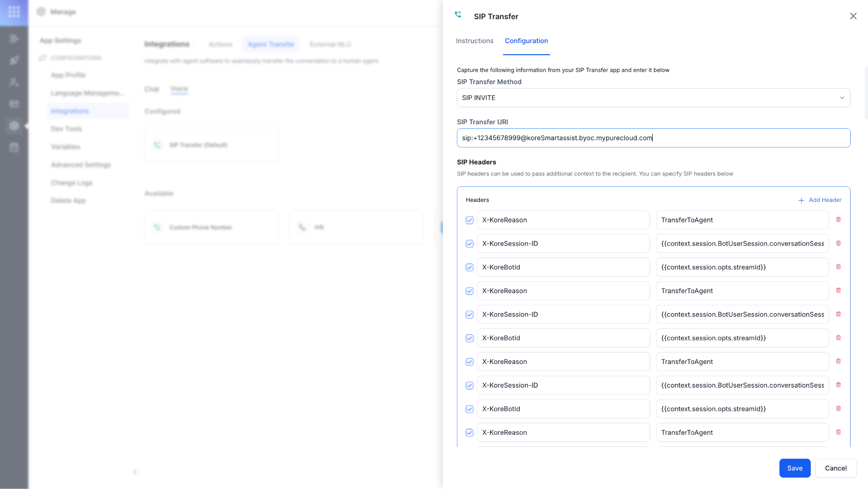Delete the first X-KoreReason header row
Viewport: 868px width, 489px height.
838,219
